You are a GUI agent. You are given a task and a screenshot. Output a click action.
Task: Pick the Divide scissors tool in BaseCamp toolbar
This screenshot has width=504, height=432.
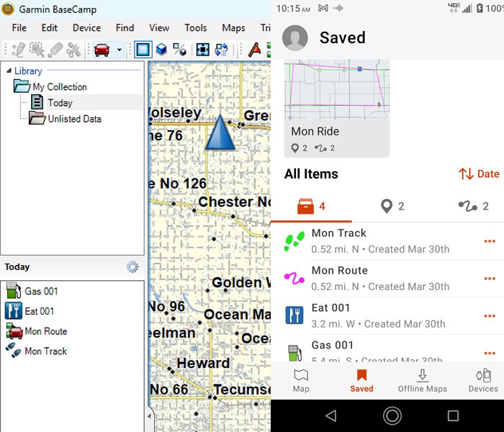click(x=73, y=50)
